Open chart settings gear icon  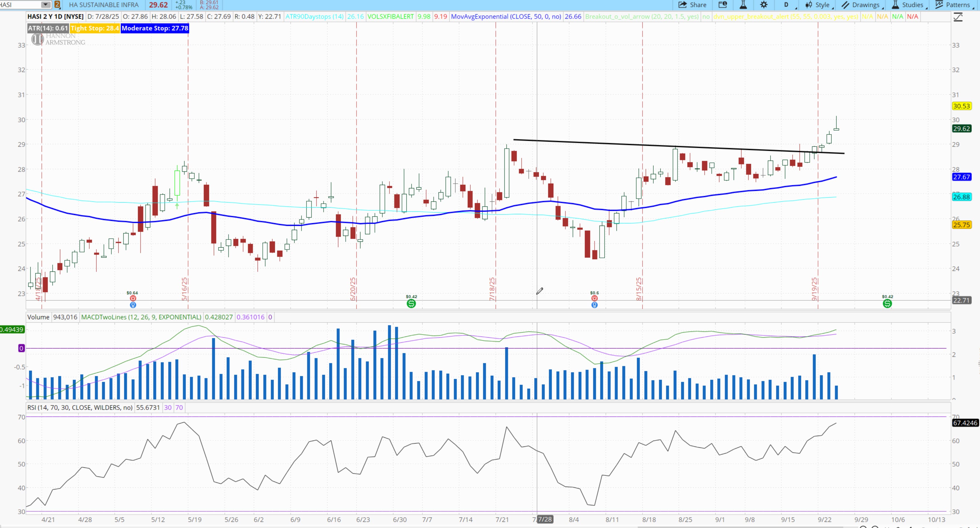point(763,5)
